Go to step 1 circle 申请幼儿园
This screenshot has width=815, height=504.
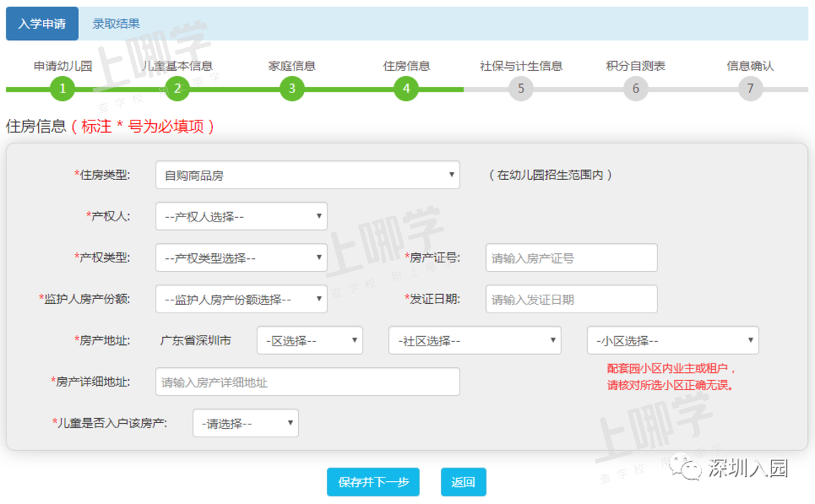[x=63, y=88]
